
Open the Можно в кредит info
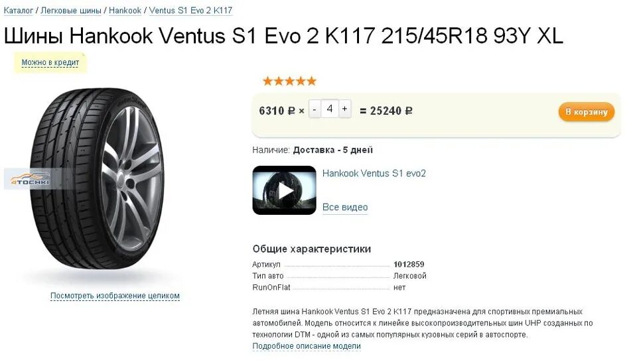click(50, 62)
